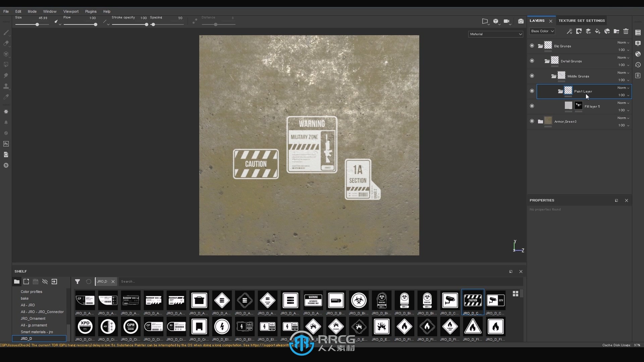
Task: Toggle visibility of Detail Grunge layer
Action: click(531, 61)
